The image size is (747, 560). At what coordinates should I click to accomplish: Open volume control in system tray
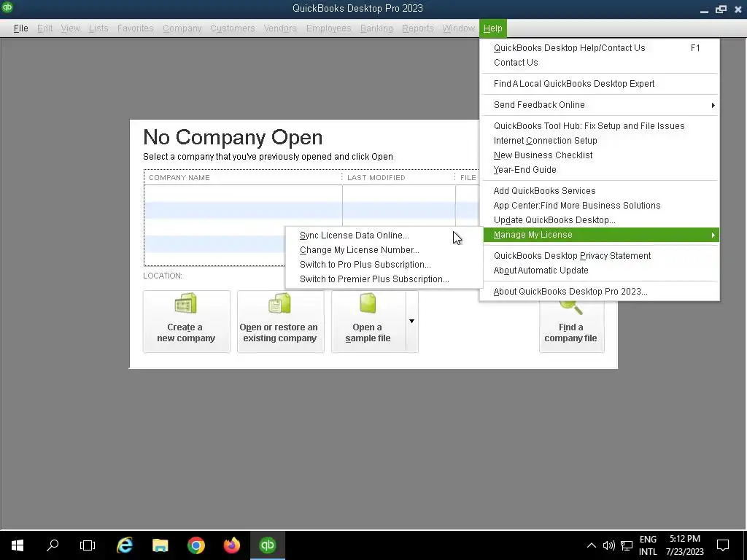pos(608,545)
